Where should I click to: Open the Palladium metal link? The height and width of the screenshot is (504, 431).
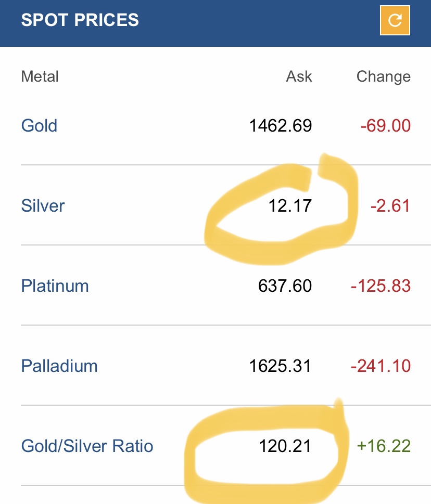click(59, 366)
